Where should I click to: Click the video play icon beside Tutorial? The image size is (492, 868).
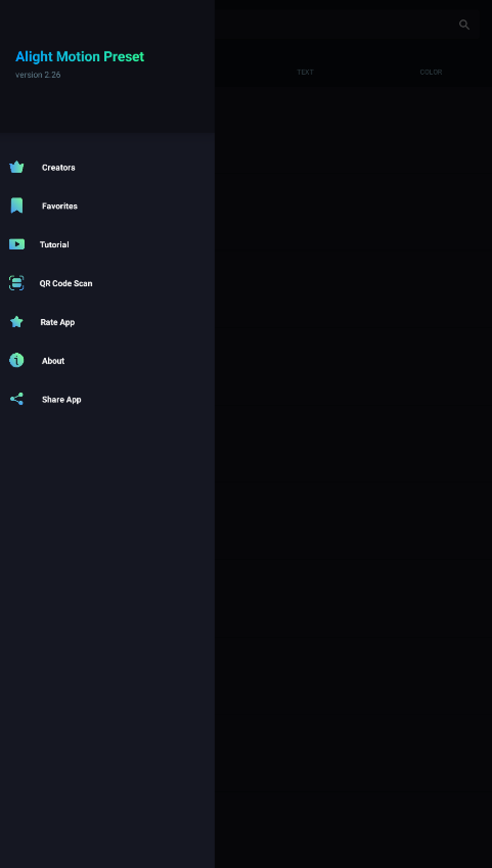[16, 244]
